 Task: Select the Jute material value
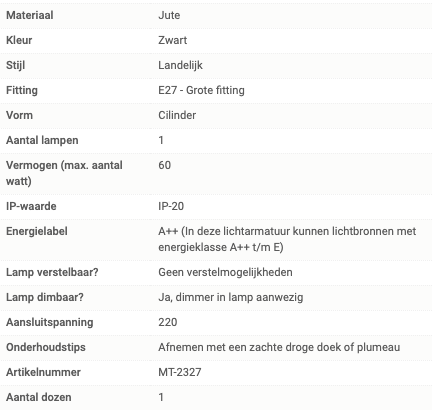coord(169,15)
